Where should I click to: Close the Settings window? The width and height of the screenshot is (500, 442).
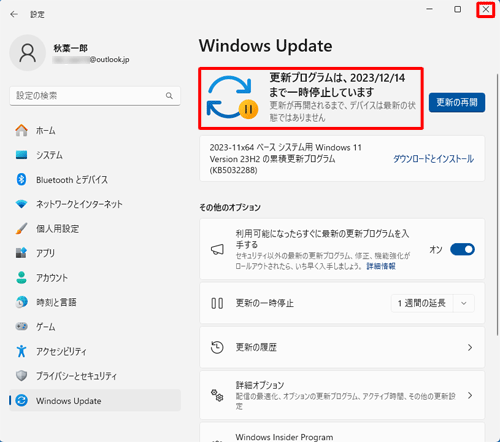click(x=486, y=9)
